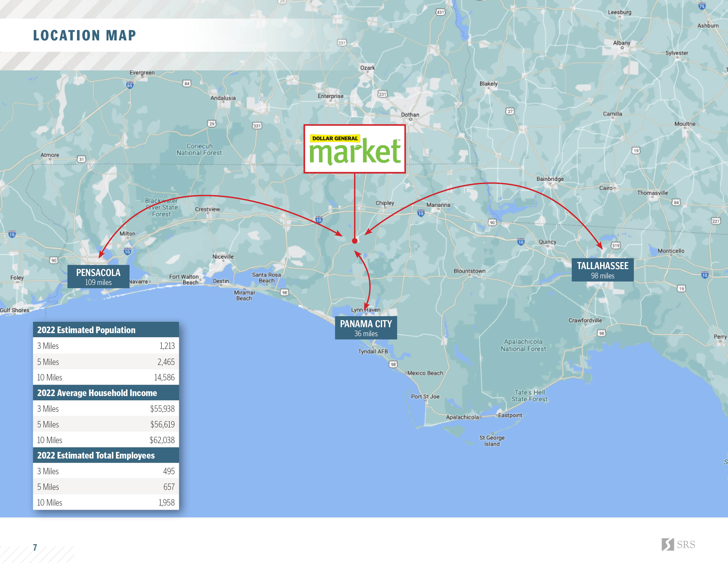Click the Chipley city label

click(385, 203)
